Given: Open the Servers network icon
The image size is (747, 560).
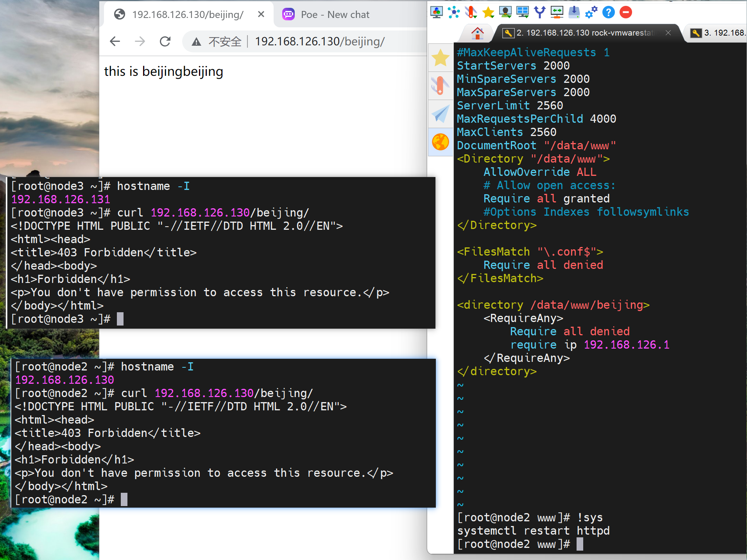Looking at the screenshot, I should point(453,13).
